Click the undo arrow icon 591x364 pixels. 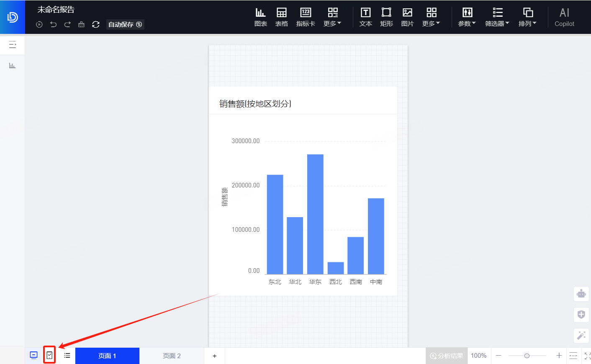click(53, 25)
